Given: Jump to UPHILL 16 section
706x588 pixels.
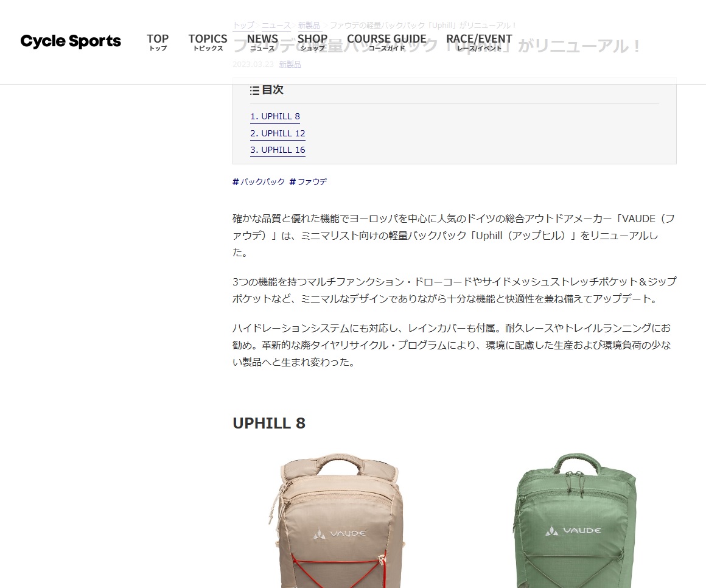Looking at the screenshot, I should coord(278,150).
